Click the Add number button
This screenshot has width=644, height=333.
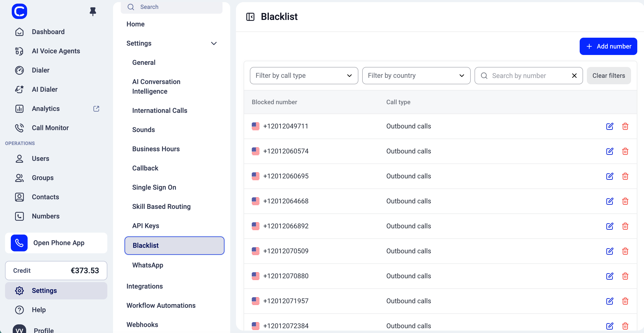tap(608, 46)
